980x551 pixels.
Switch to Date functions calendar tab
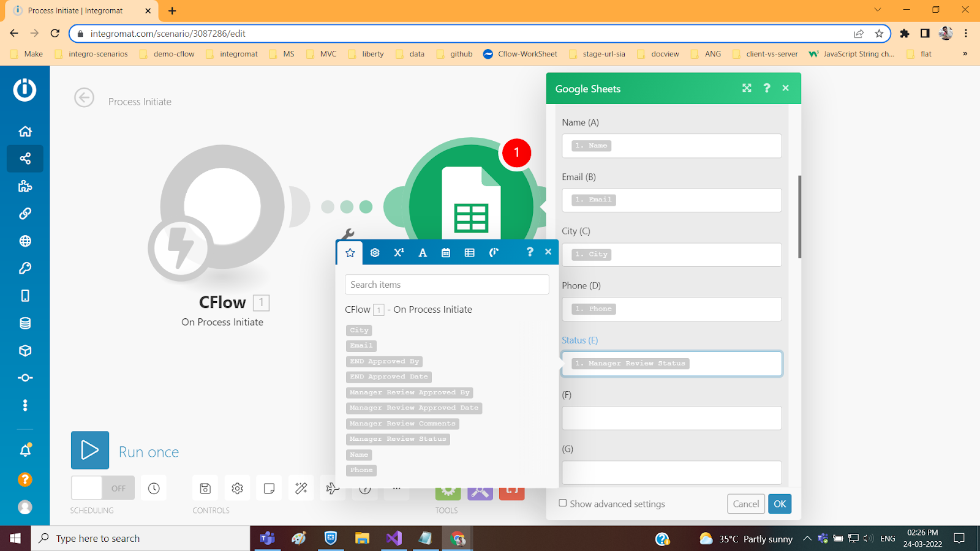446,253
